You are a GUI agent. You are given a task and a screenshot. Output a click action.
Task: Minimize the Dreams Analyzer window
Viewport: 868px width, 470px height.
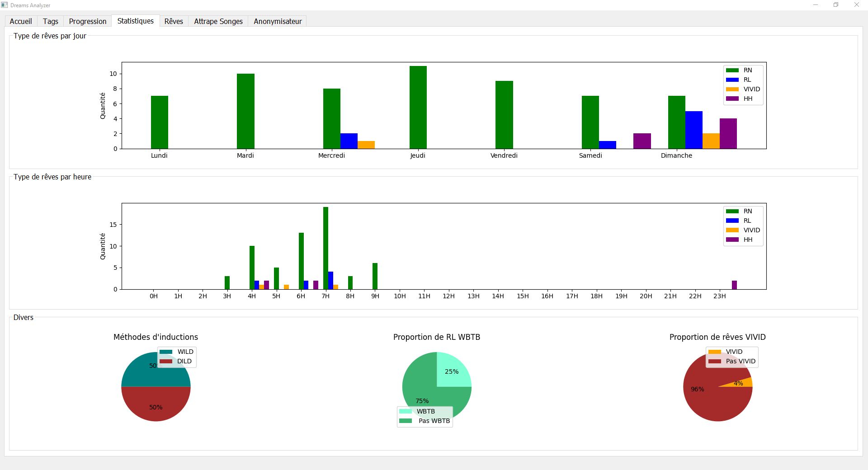[x=816, y=5]
